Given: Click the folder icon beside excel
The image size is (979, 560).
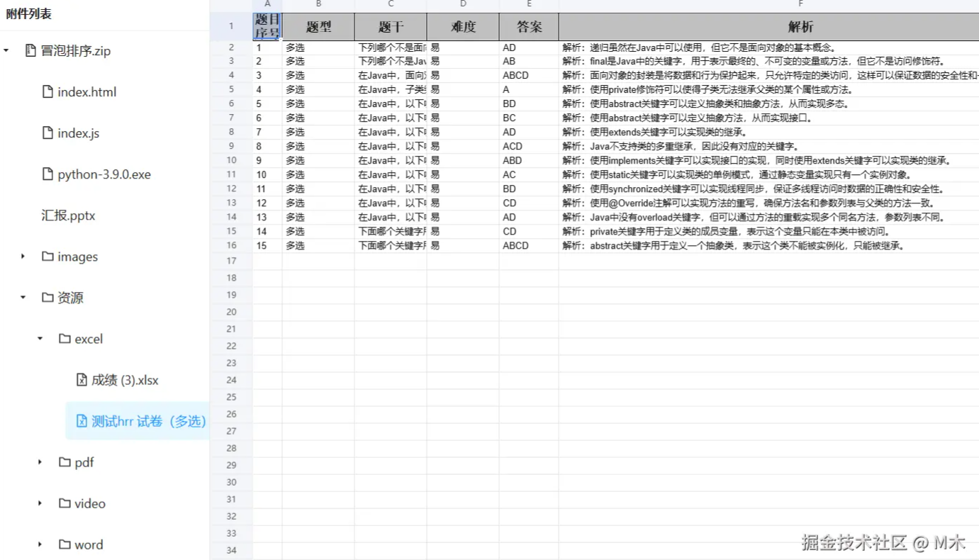Looking at the screenshot, I should 65,339.
